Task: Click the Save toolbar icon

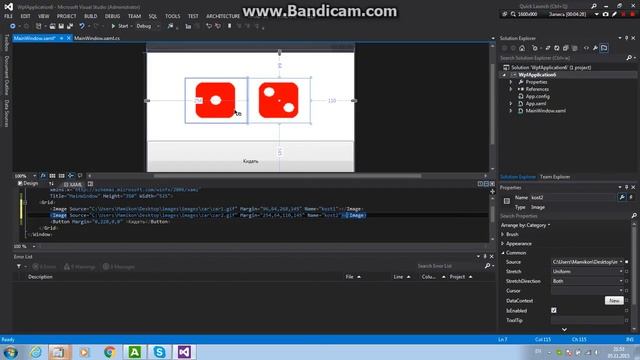Action: pyautogui.click(x=61, y=26)
